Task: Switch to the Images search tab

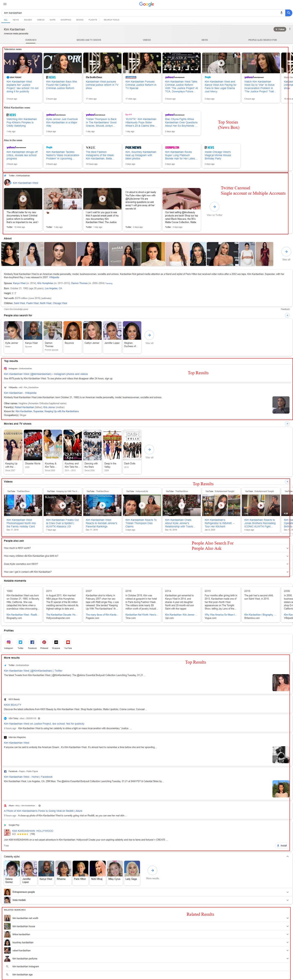Action: tap(28, 20)
